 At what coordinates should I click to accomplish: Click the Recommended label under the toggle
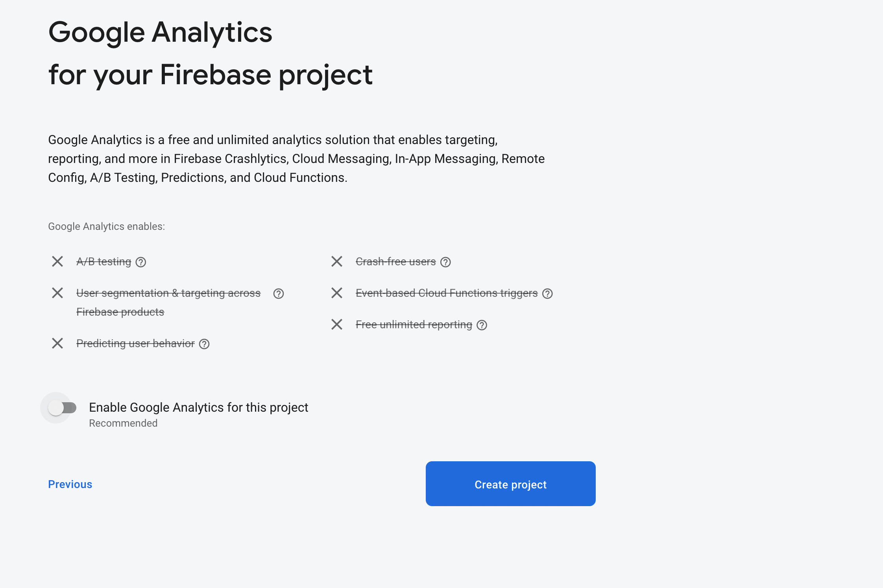tap(123, 423)
